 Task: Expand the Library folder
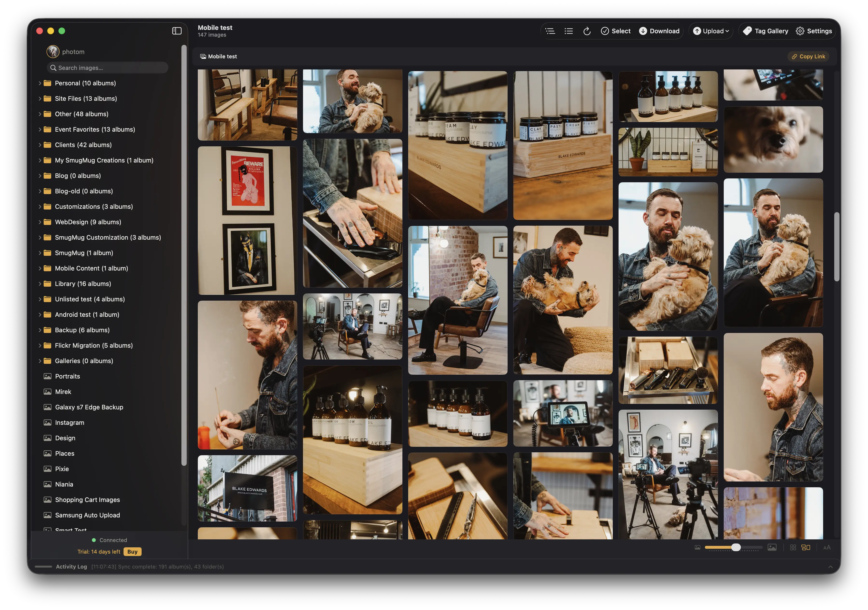(x=41, y=284)
